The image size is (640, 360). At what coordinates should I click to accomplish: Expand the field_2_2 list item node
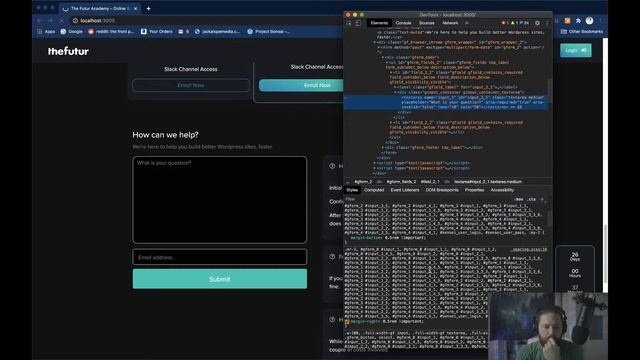pos(391,122)
